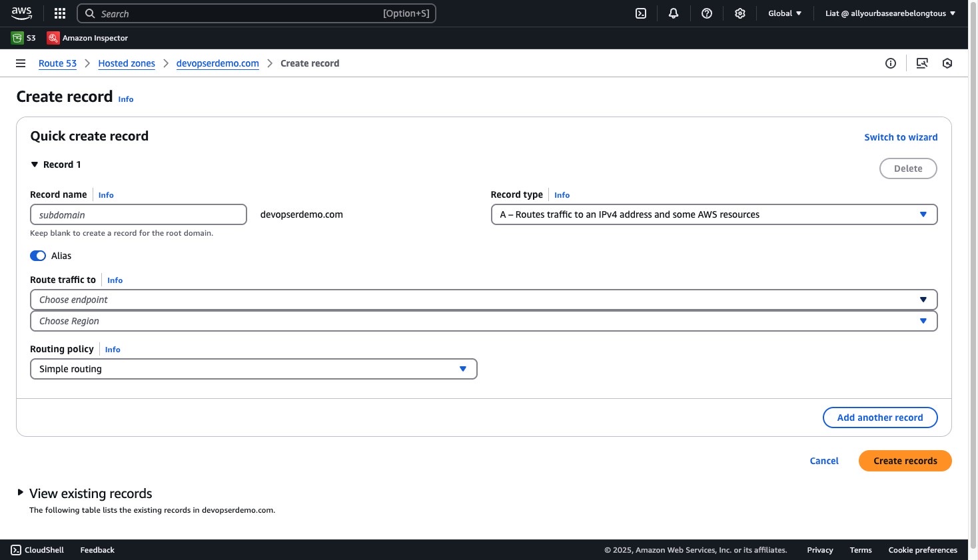Open Cookie preferences in footer
978x560 pixels.
923,550
